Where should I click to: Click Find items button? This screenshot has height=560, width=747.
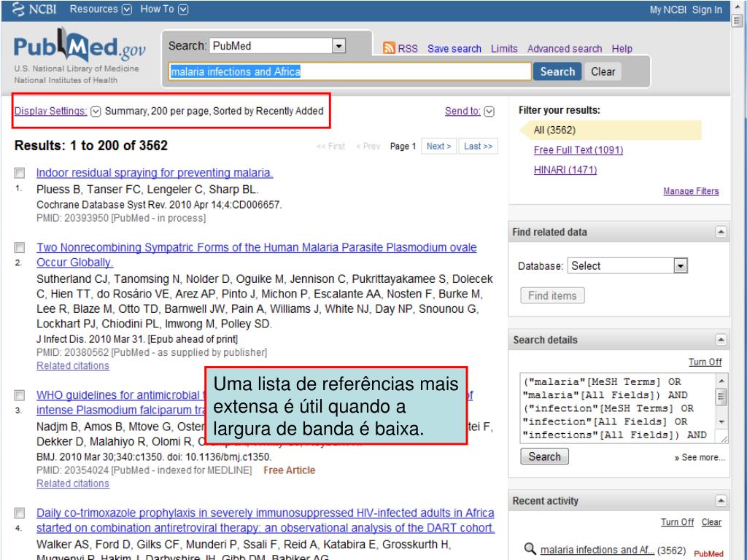pyautogui.click(x=552, y=296)
